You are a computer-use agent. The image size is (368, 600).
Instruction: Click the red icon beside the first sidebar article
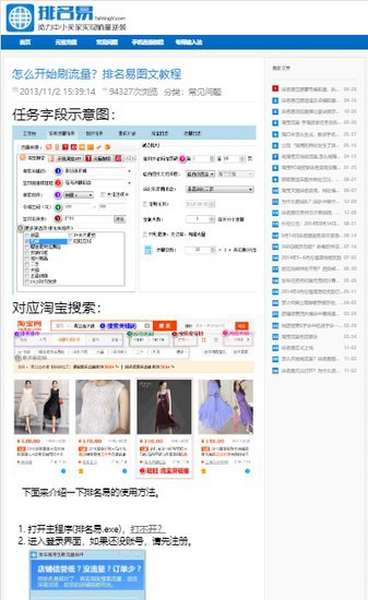[275, 89]
